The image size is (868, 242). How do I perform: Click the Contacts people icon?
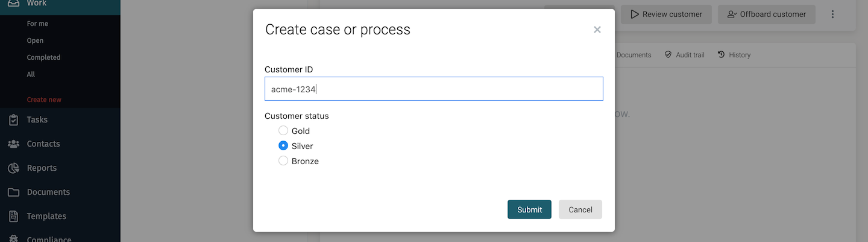[x=13, y=144]
